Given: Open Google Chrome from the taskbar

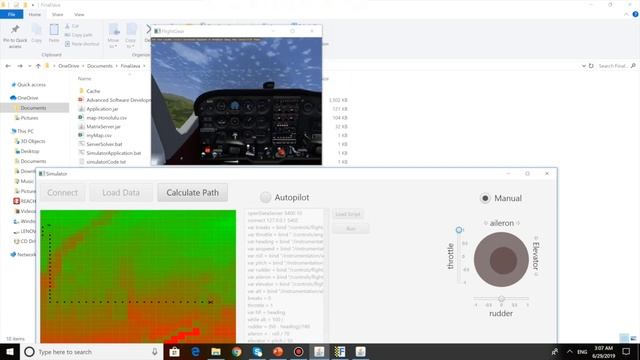Looking at the screenshot, I should coord(237,352).
